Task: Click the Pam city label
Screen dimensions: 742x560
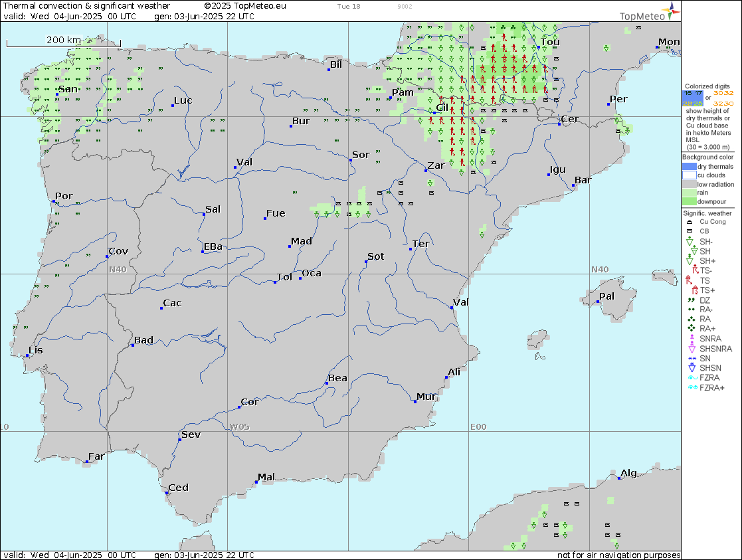Action: (x=403, y=92)
